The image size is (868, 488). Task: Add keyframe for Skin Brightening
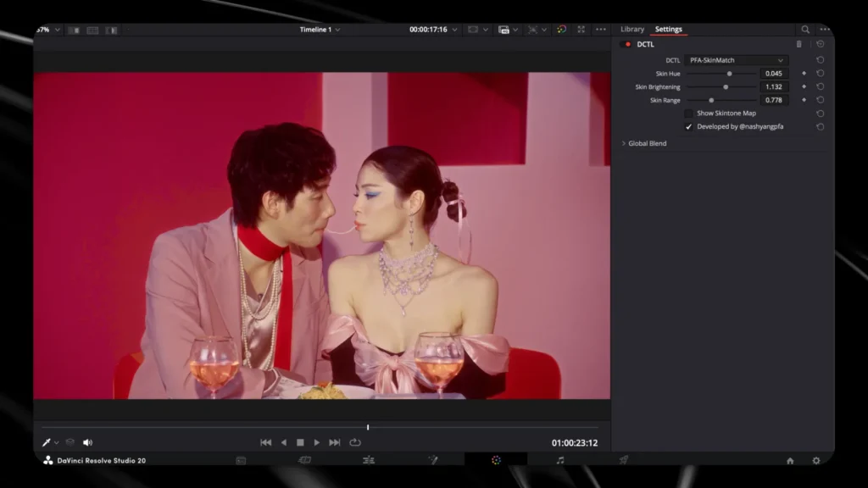804,87
